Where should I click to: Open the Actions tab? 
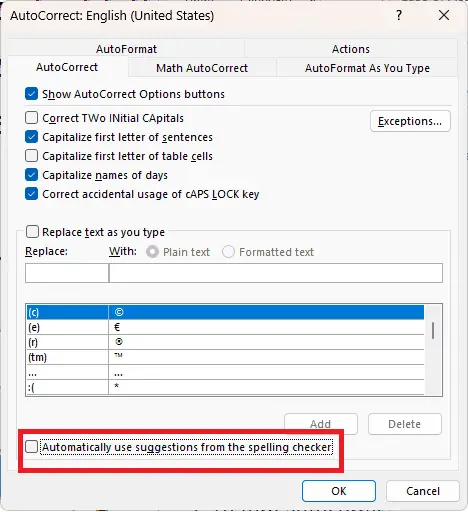pyautogui.click(x=351, y=49)
